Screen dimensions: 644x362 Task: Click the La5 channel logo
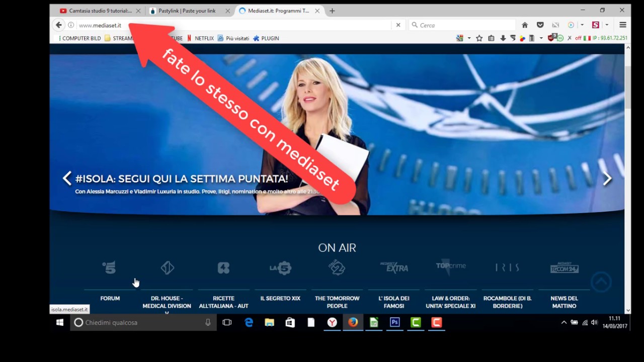pyautogui.click(x=280, y=267)
